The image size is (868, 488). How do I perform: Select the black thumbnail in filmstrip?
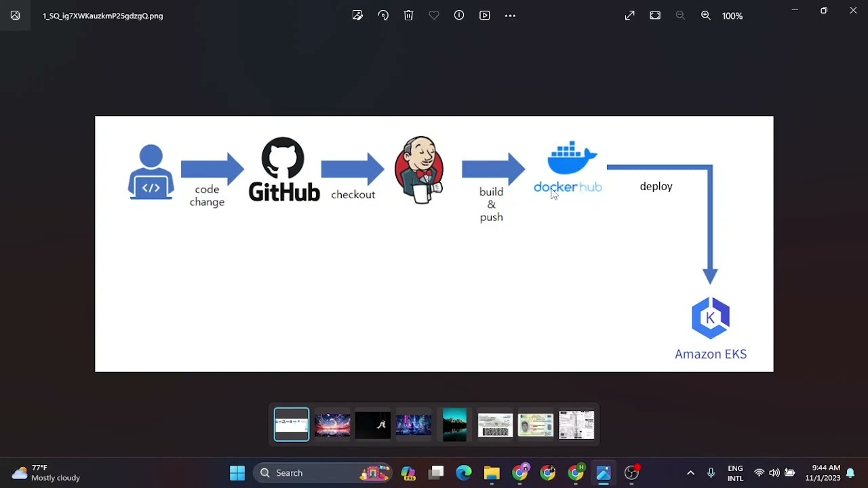tap(373, 425)
